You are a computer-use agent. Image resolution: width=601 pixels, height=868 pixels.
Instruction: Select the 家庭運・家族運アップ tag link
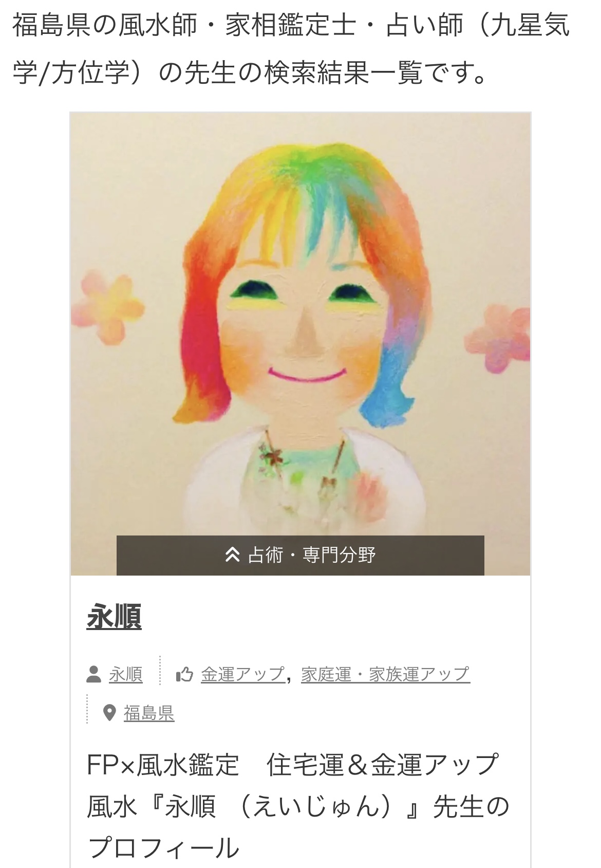386,674
